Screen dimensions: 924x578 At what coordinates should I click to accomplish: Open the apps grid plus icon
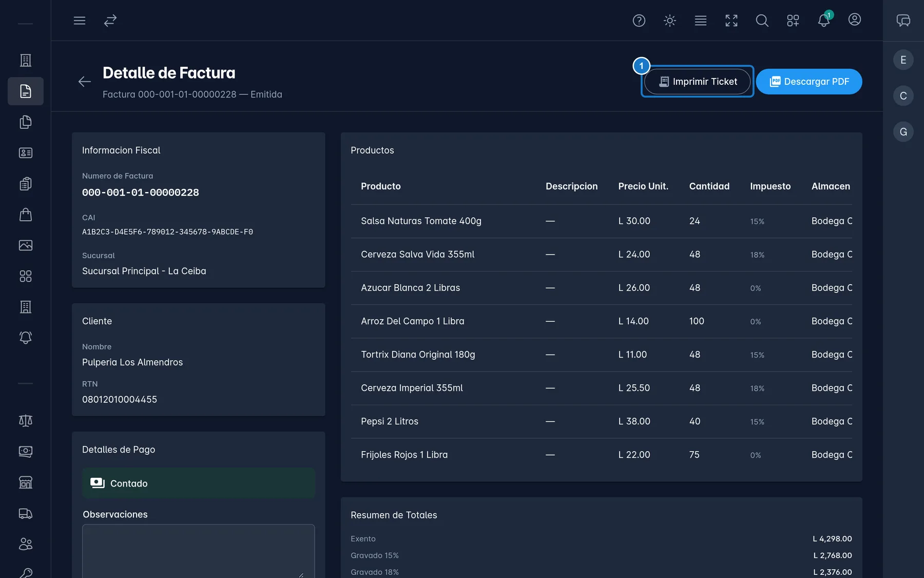(793, 21)
